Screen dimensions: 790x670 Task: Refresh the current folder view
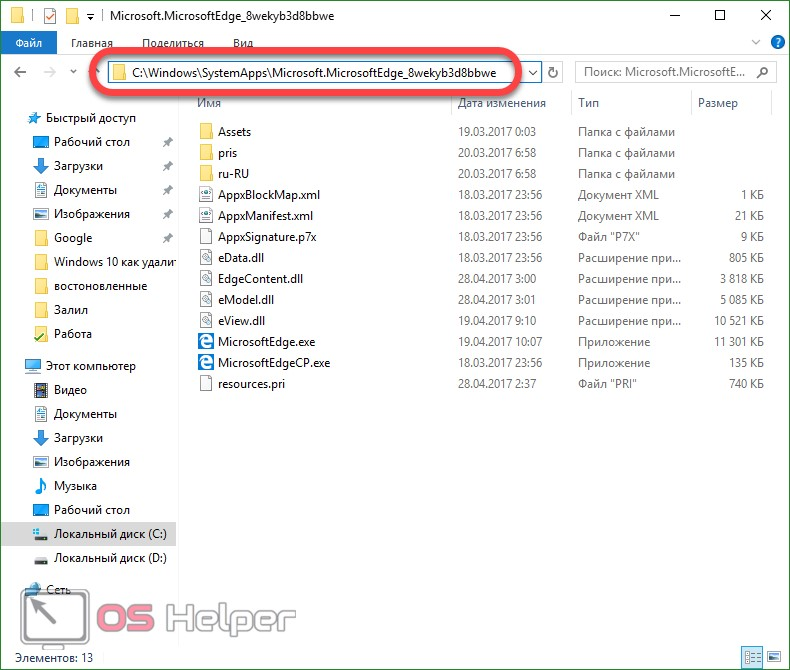pos(553,73)
